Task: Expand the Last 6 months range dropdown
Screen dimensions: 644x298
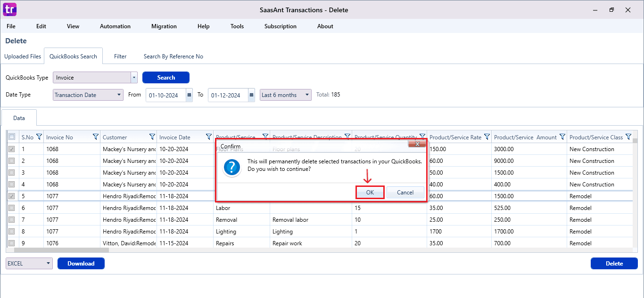Action: (307, 95)
